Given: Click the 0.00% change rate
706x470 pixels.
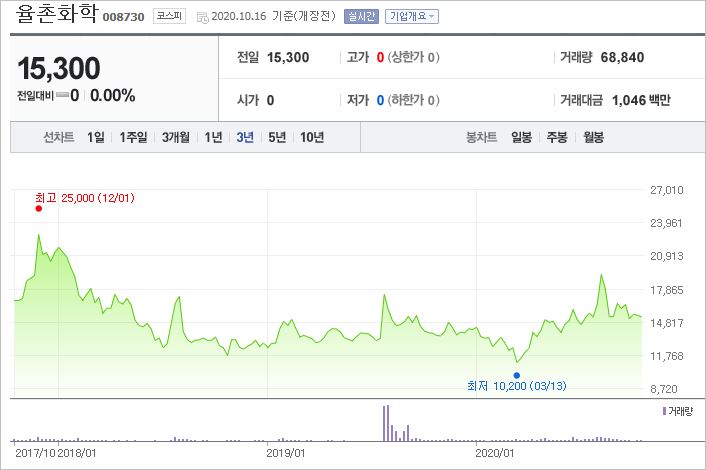Looking at the screenshot, I should [x=113, y=95].
